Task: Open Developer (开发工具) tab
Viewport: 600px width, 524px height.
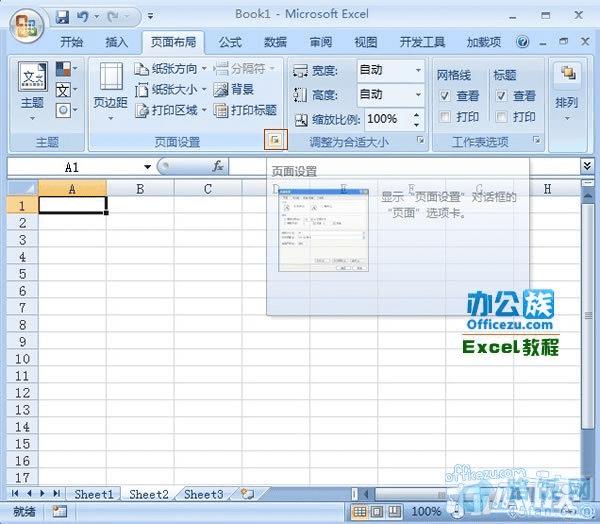Action: click(x=422, y=42)
